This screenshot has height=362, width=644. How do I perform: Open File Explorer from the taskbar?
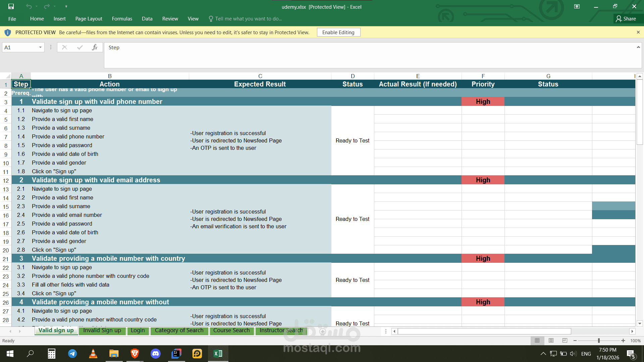click(x=114, y=354)
